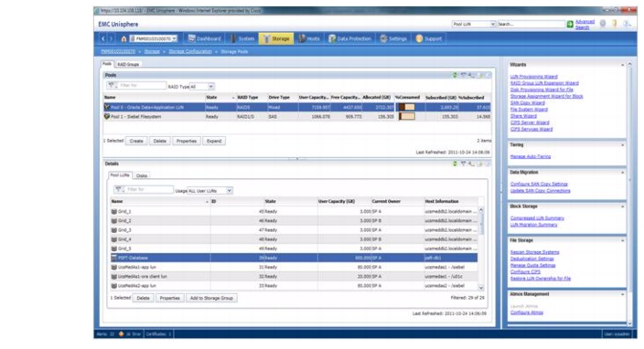
Task: Click the LUN icon beside Grid_3
Action: pyautogui.click(x=113, y=230)
